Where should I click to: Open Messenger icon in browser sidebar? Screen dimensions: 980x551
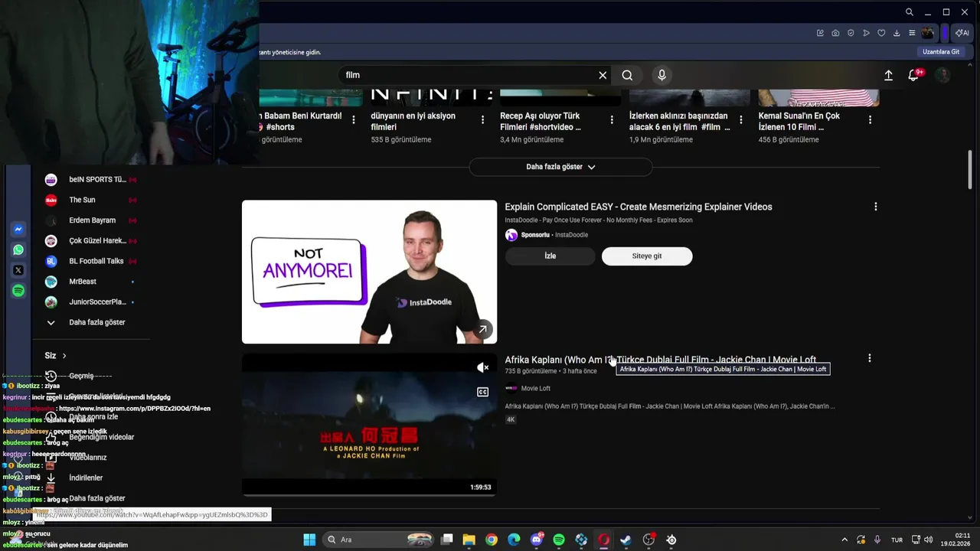click(x=18, y=230)
